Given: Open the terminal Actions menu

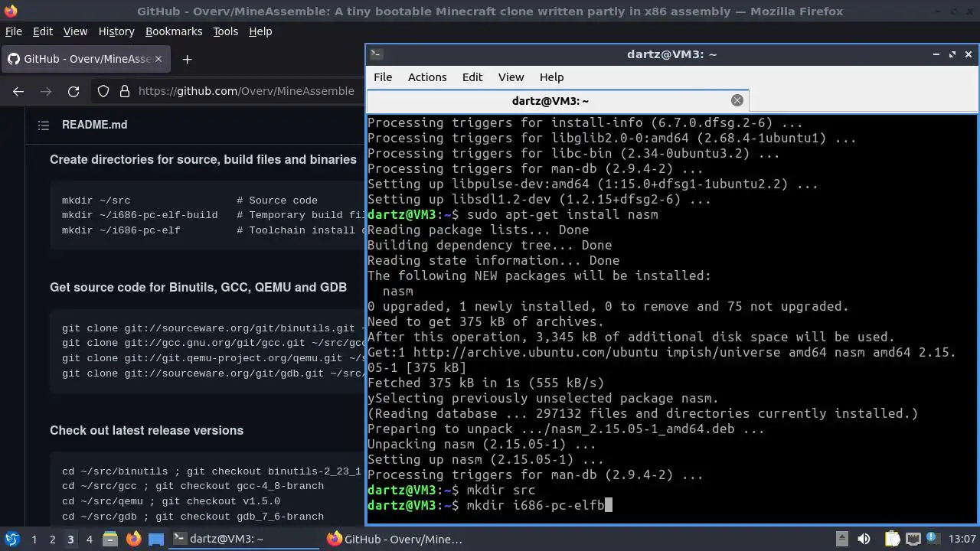Looking at the screenshot, I should (427, 77).
